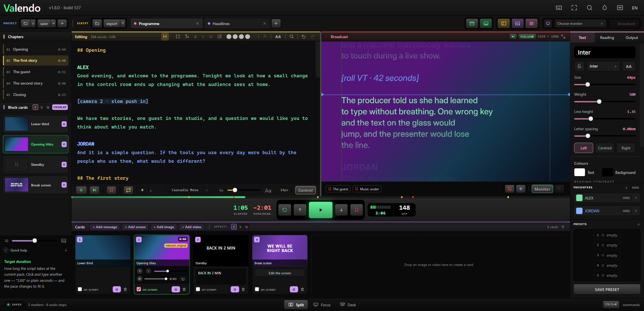Screen dimensions: 644x311
Task: Clear formatting with the Tx icon
Action: point(187,37)
